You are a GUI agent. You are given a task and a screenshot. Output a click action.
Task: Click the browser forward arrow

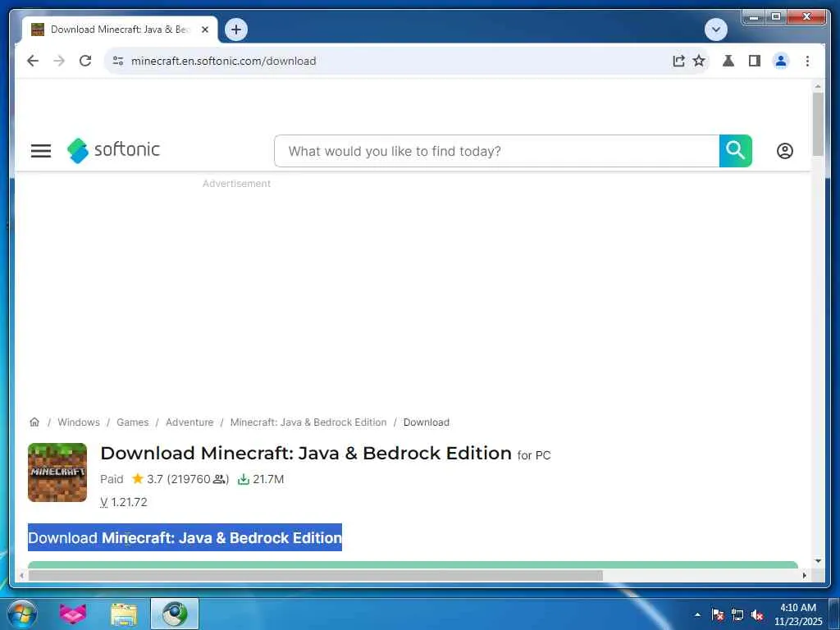59,61
